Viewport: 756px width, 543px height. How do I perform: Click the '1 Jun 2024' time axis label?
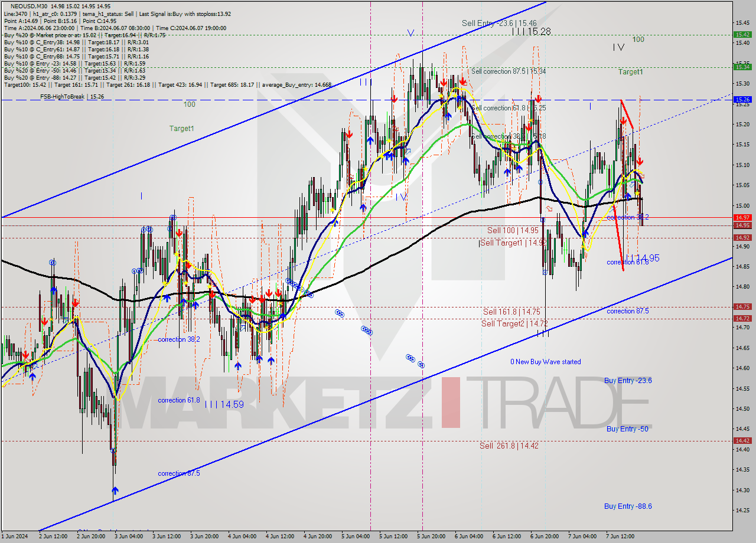pos(14,537)
